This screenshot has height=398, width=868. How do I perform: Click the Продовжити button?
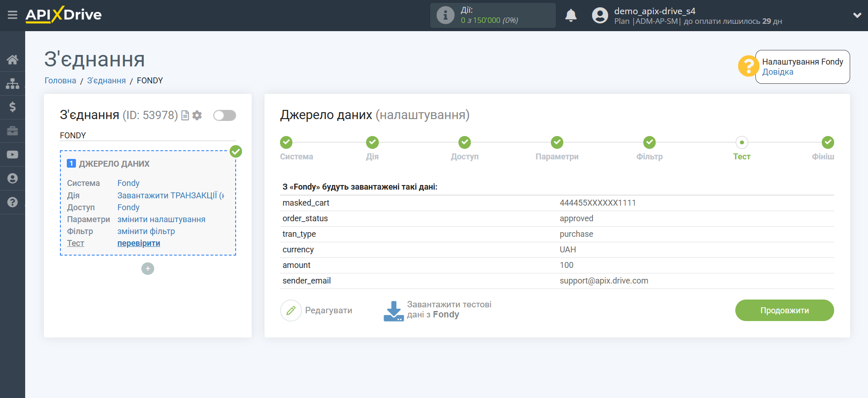point(784,311)
